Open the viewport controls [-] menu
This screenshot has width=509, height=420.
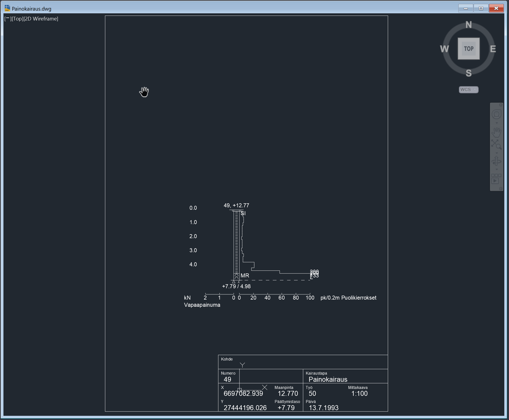point(7,19)
